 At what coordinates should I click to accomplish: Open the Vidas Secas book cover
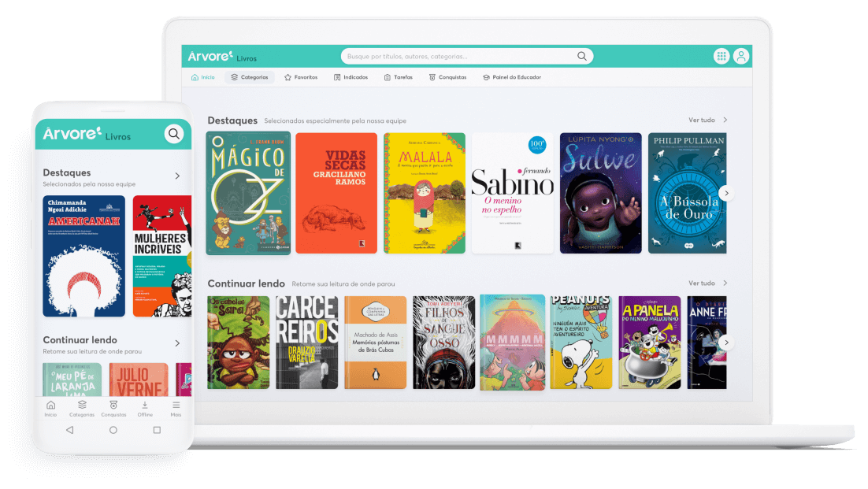pyautogui.click(x=336, y=193)
